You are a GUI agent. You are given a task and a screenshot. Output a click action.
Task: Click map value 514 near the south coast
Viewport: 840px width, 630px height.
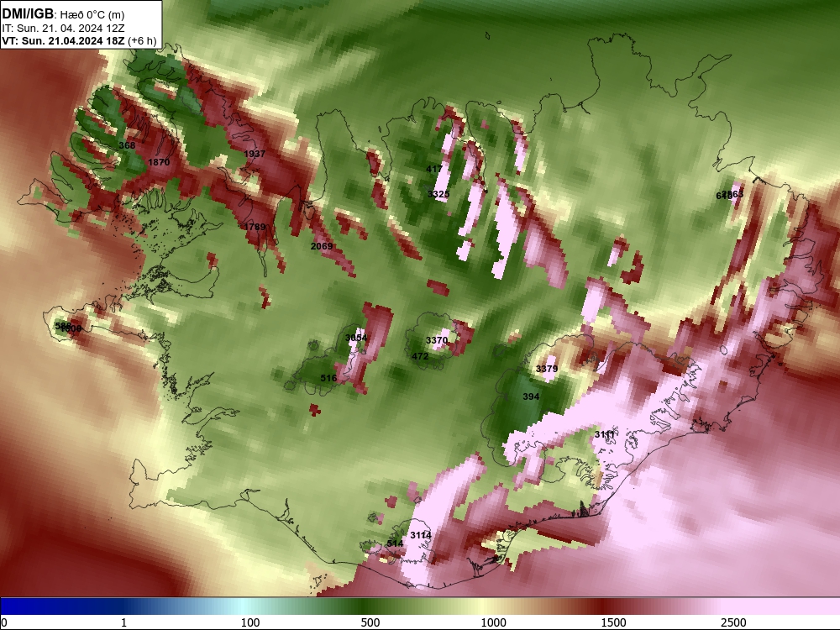pyautogui.click(x=395, y=543)
